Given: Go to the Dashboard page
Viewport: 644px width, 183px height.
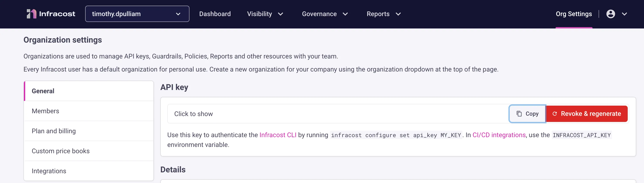Looking at the screenshot, I should [215, 14].
